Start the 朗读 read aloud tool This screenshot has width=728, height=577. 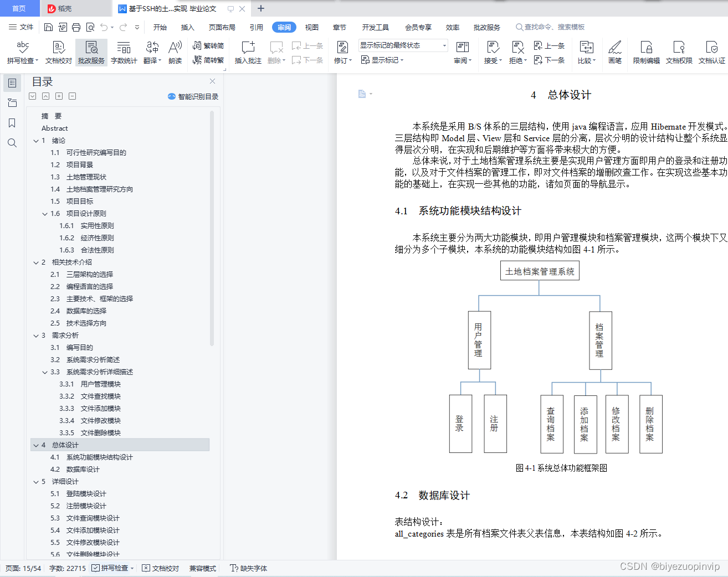coord(175,53)
